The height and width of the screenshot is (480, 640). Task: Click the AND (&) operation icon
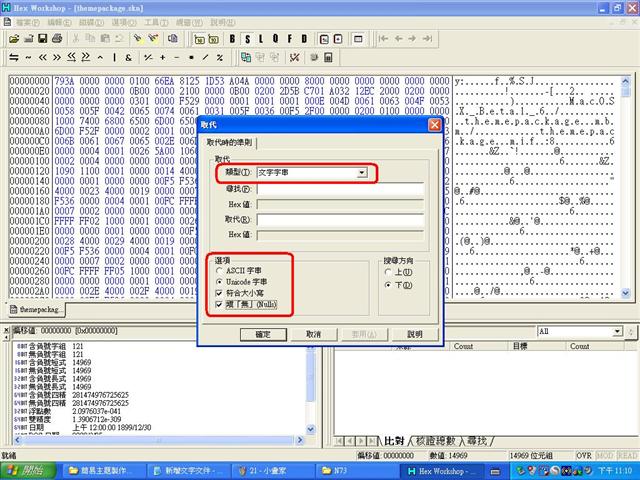click(x=129, y=58)
